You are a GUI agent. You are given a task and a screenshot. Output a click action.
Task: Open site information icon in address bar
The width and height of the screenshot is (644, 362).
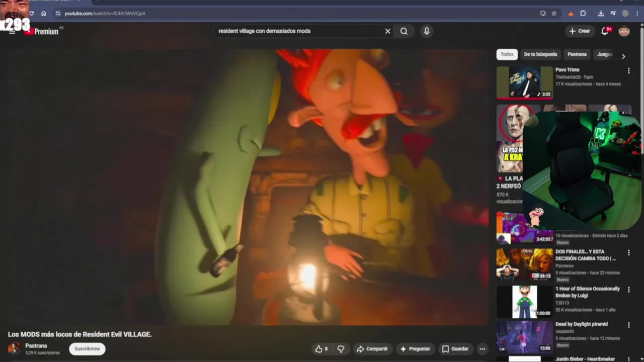58,14
